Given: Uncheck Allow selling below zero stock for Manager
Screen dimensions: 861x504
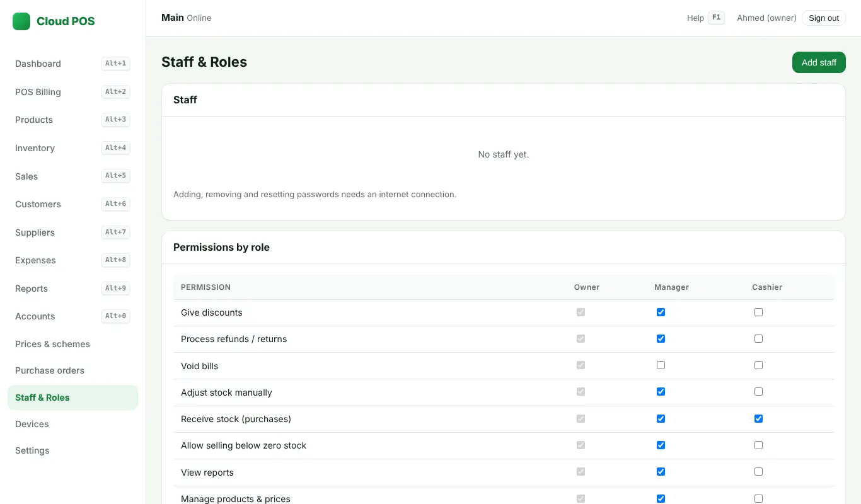Looking at the screenshot, I should coord(661,445).
